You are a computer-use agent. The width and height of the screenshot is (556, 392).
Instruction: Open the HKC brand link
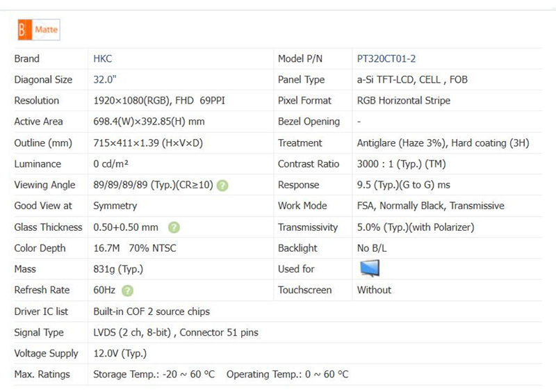[x=103, y=59]
